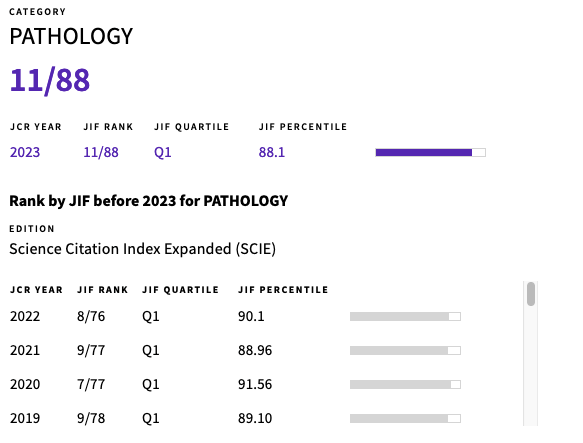Select the 7/77 rank in the 2020 row

[91, 384]
